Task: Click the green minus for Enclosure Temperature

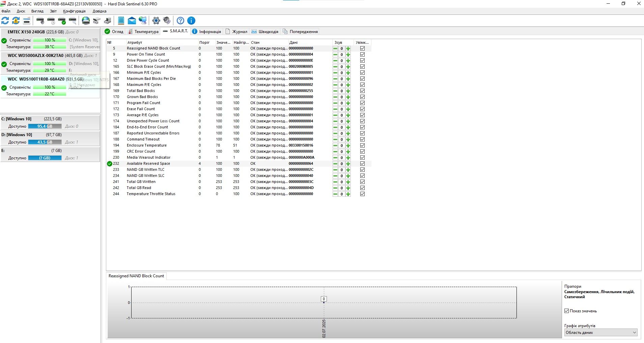Action: coord(335,146)
